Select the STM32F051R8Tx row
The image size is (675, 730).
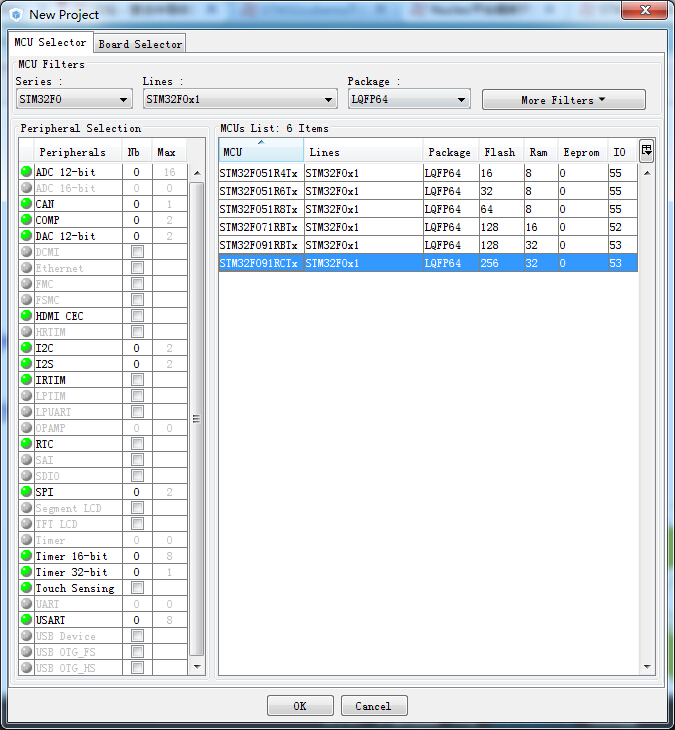pos(428,209)
